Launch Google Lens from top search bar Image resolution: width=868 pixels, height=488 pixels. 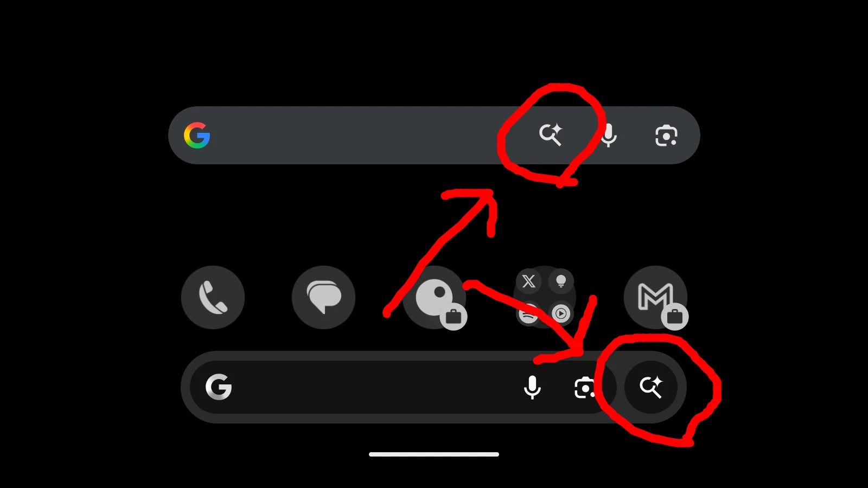point(666,136)
